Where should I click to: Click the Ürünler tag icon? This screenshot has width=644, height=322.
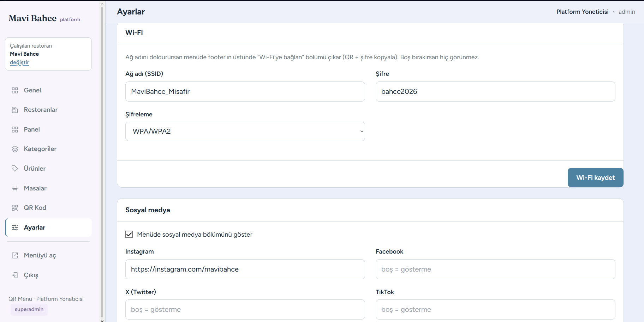(x=15, y=169)
